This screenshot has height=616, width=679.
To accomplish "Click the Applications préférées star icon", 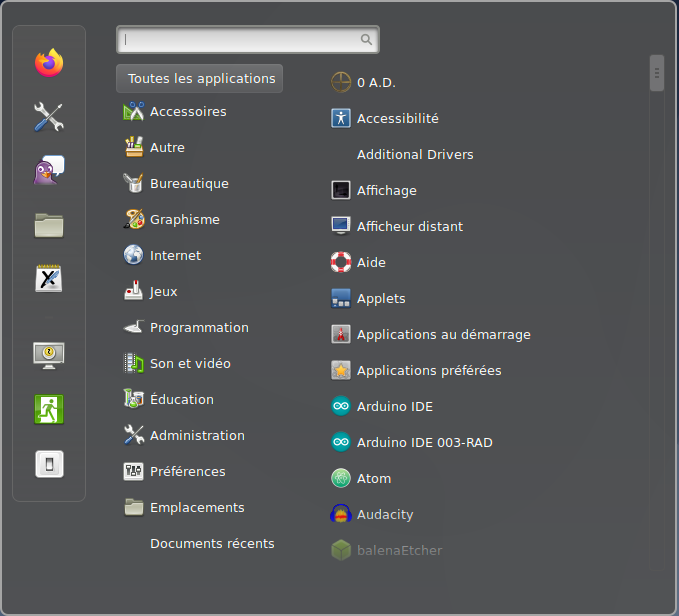I will coord(341,370).
